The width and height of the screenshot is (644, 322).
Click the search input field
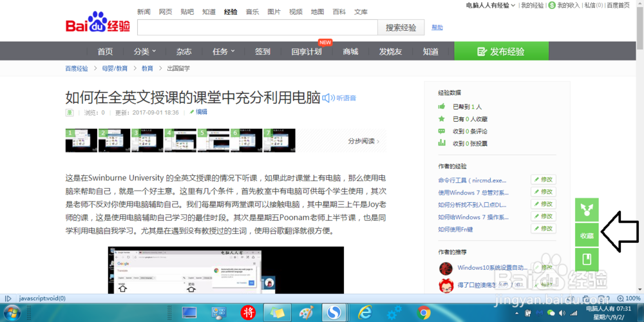(x=258, y=28)
